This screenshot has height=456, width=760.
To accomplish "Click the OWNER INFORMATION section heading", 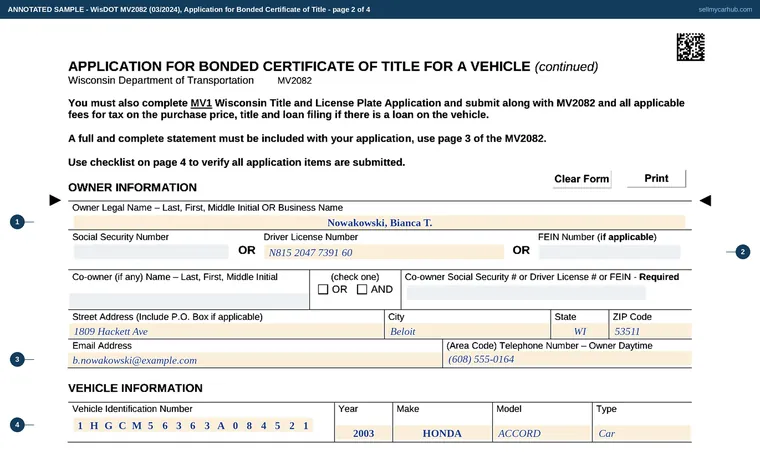I will 132,188.
